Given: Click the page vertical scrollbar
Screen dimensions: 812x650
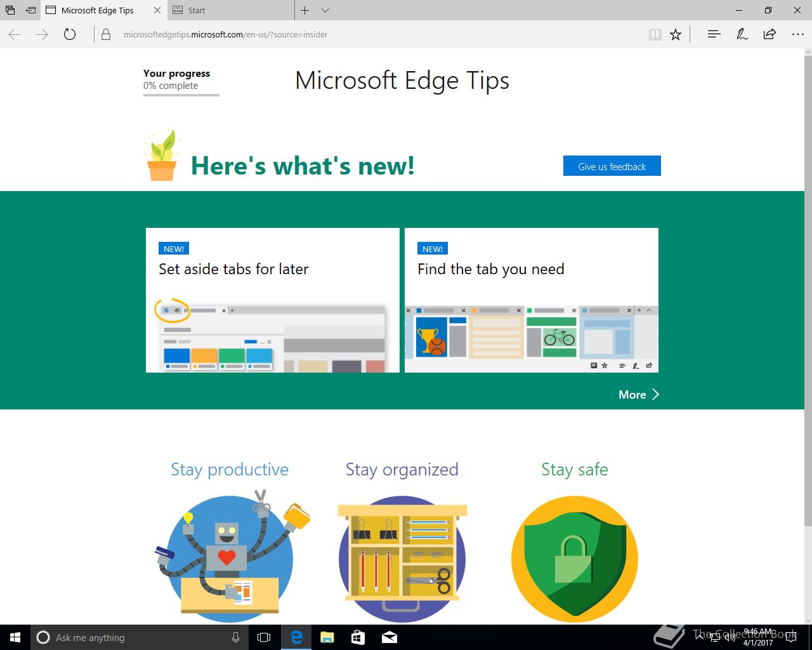Looking at the screenshot, I should tap(808, 292).
